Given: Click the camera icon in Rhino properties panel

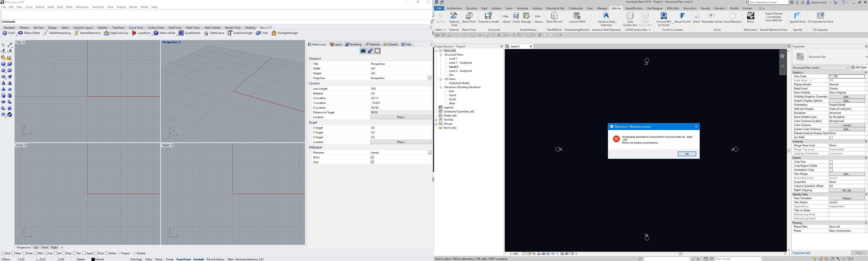Looking at the screenshot, I should pyautogui.click(x=363, y=51).
